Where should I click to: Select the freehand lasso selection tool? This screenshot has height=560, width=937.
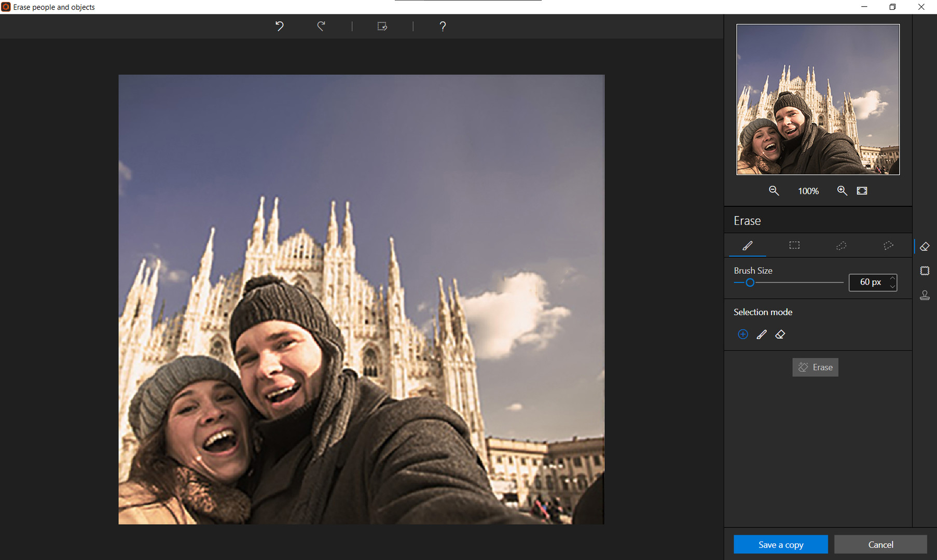tap(841, 245)
